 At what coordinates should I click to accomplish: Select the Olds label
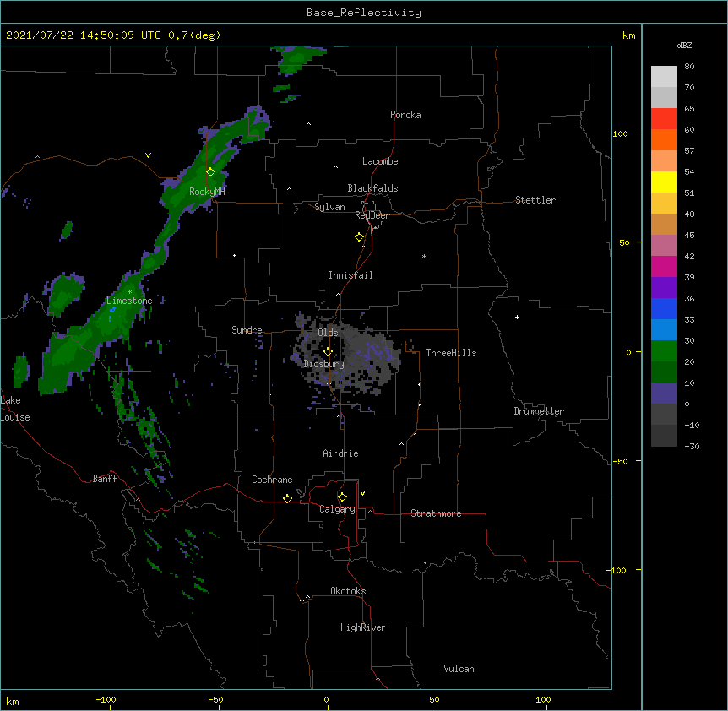tap(328, 333)
